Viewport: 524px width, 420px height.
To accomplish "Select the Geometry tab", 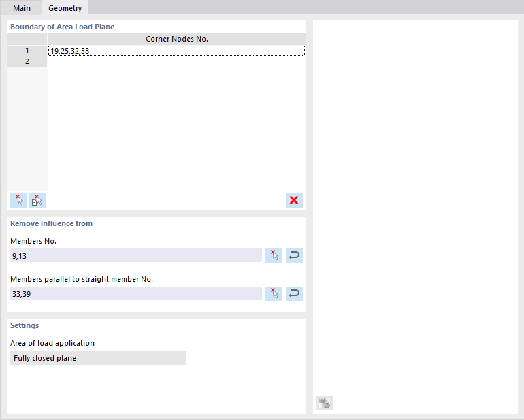I will (65, 8).
